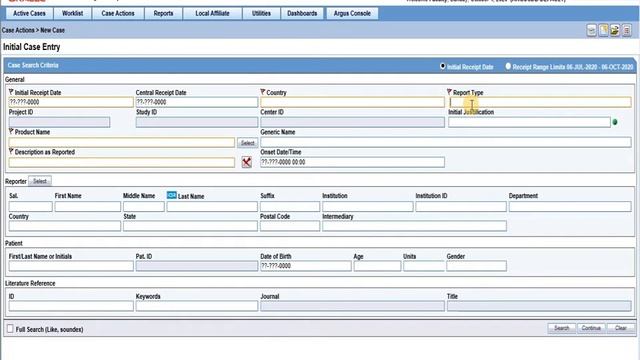
Task: Click the Case Search Criteria header
Action: tap(33, 65)
